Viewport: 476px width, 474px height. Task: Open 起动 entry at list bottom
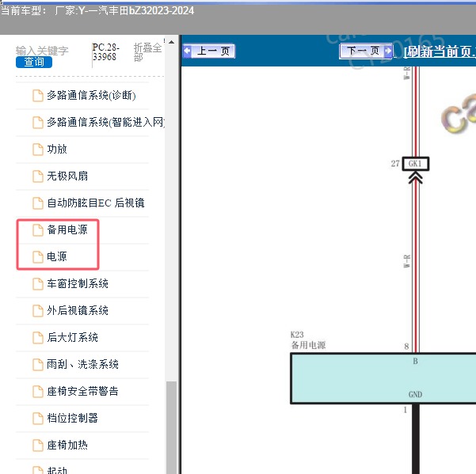pos(57,470)
